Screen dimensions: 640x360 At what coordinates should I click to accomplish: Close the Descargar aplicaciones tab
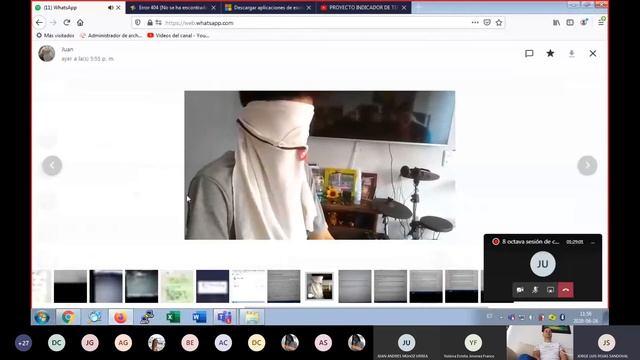[x=309, y=7]
